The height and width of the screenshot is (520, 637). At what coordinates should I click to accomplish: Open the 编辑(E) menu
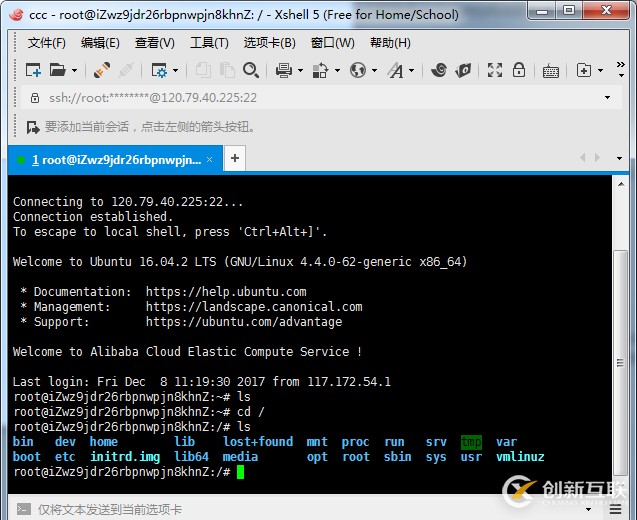click(x=100, y=43)
